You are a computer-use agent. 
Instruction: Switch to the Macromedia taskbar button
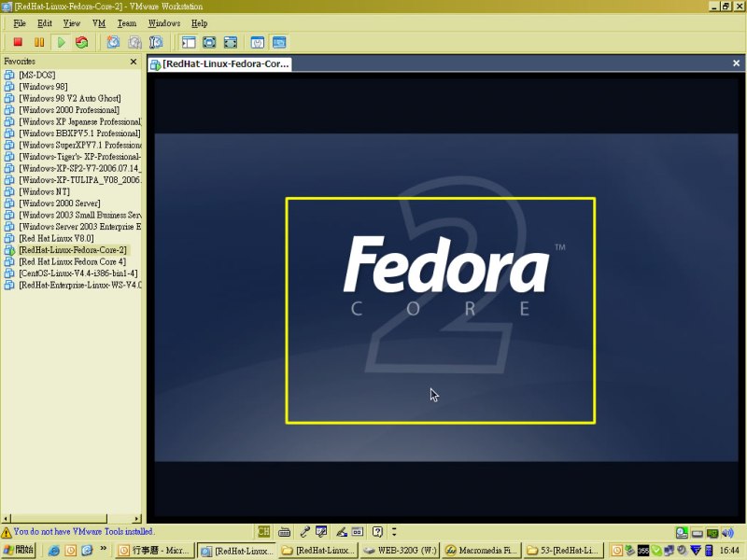pos(482,551)
